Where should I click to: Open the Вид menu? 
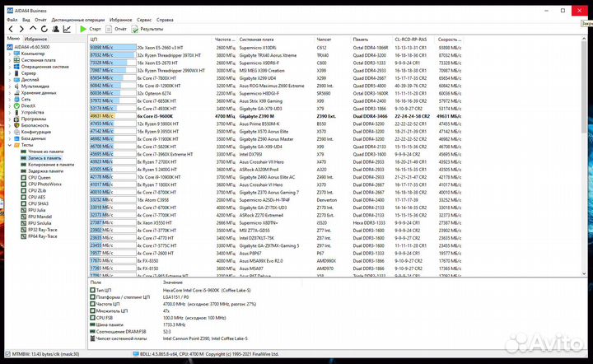(26, 20)
